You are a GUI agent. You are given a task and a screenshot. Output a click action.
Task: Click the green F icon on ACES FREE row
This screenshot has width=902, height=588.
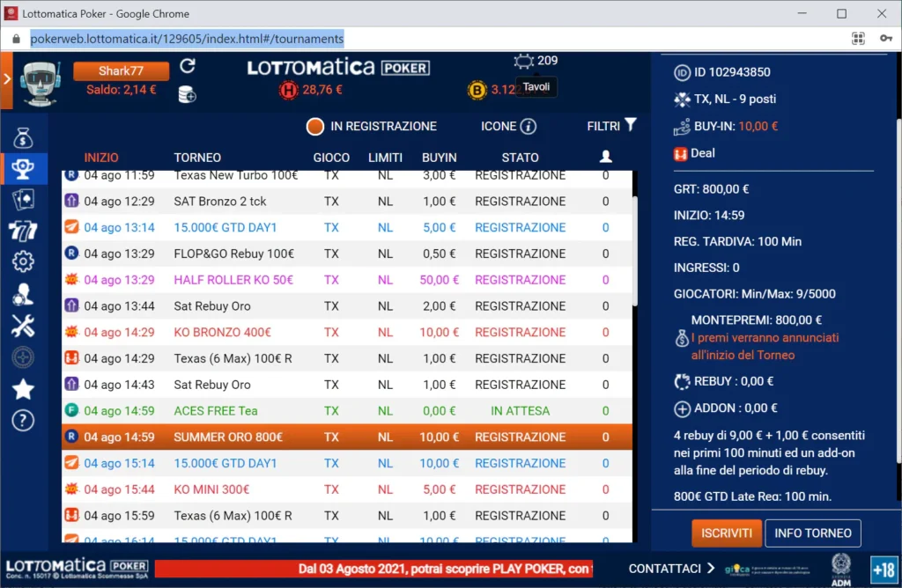[71, 410]
